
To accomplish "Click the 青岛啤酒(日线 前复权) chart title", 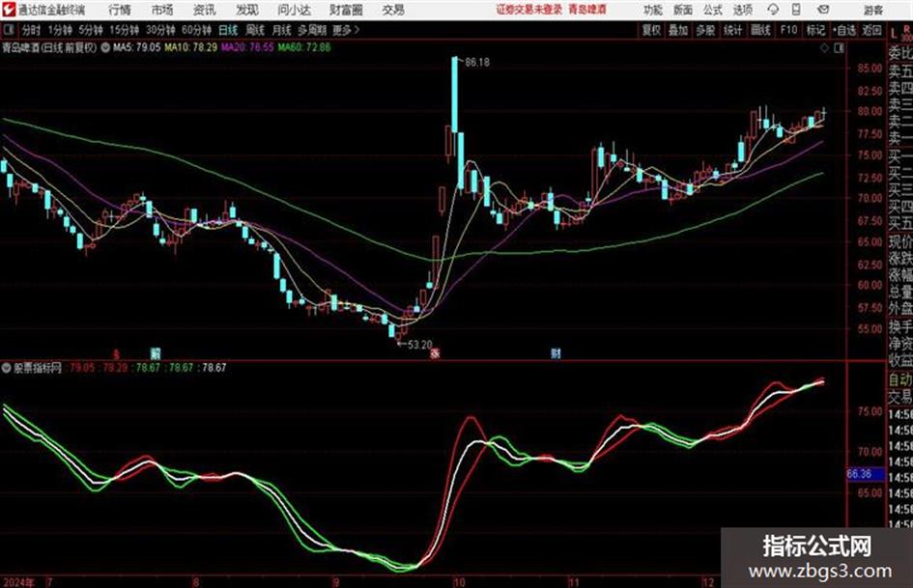I will [49, 47].
